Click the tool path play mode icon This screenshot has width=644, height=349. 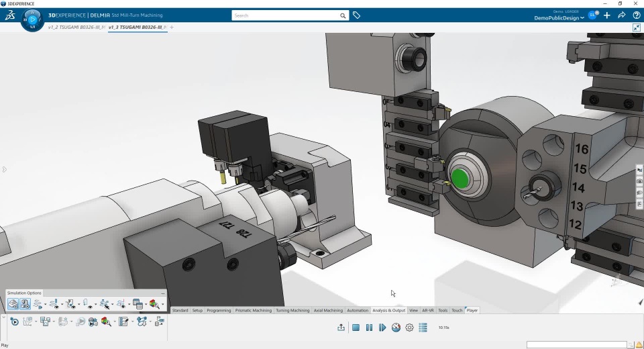[38, 304]
